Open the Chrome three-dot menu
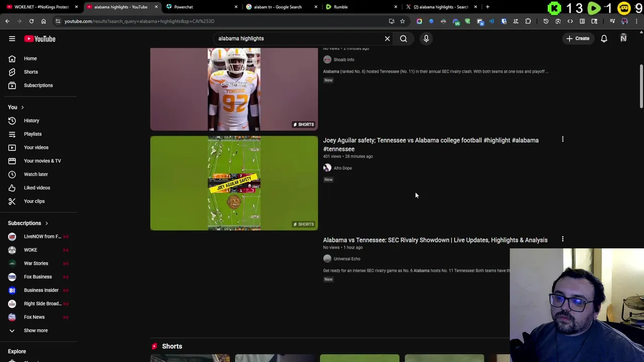644x362 pixels. [x=636, y=21]
